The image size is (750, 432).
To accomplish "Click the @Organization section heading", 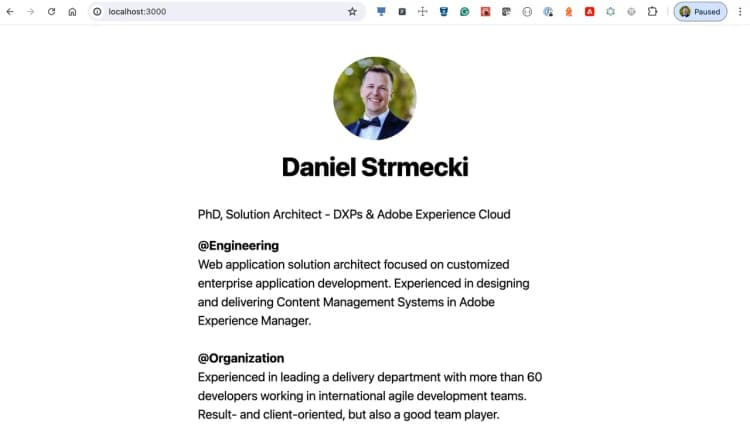I will 241,358.
